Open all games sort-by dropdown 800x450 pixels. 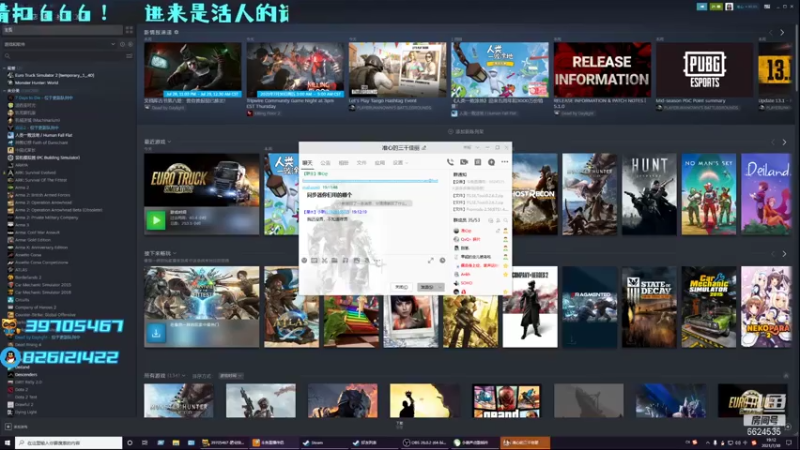(231, 376)
